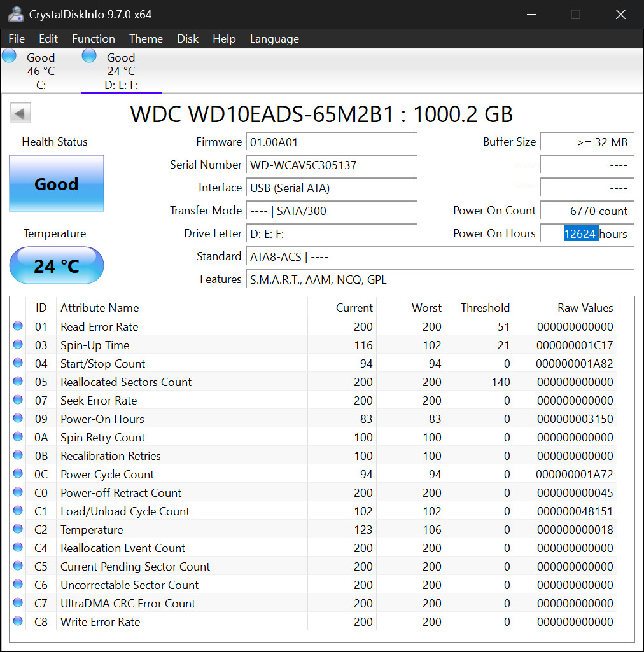644x652 pixels.
Task: Click the Threshold value 140
Action: coord(500,382)
